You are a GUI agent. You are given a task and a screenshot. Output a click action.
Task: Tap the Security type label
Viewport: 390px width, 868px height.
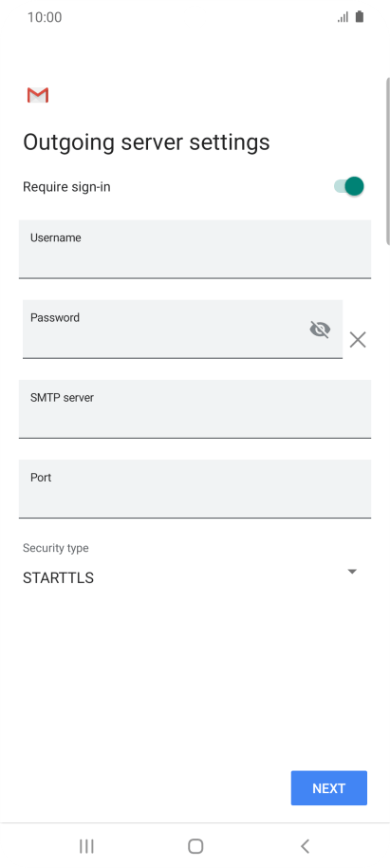click(55, 548)
